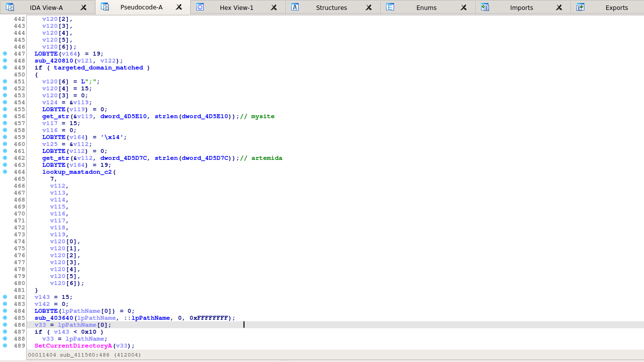Viewport: 644px width, 362px height.
Task: Close the Pseudocode-A tab
Action: tap(179, 7)
